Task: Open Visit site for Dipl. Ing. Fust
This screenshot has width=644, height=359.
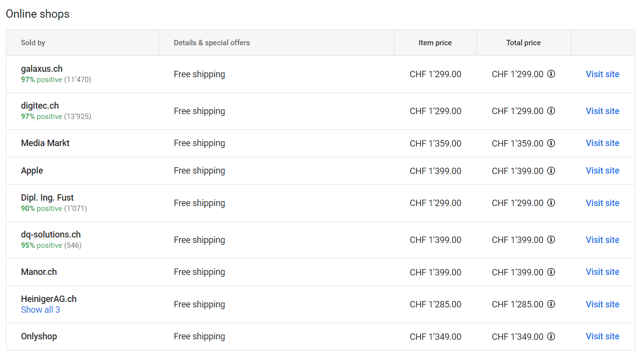Action: point(602,203)
